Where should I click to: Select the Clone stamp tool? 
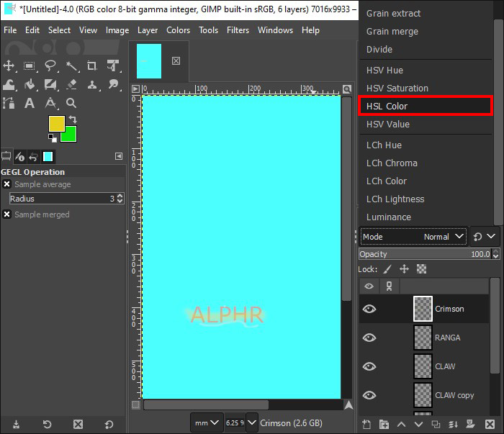tap(92, 85)
